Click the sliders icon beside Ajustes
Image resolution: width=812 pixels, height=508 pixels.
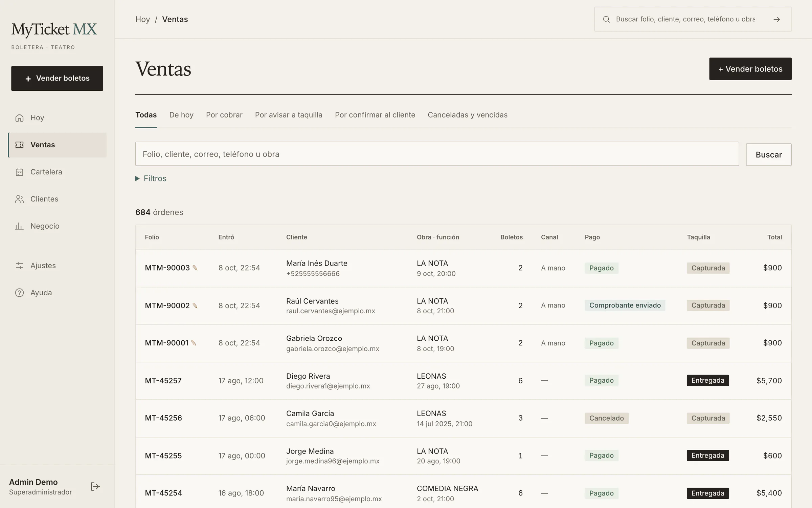point(19,266)
